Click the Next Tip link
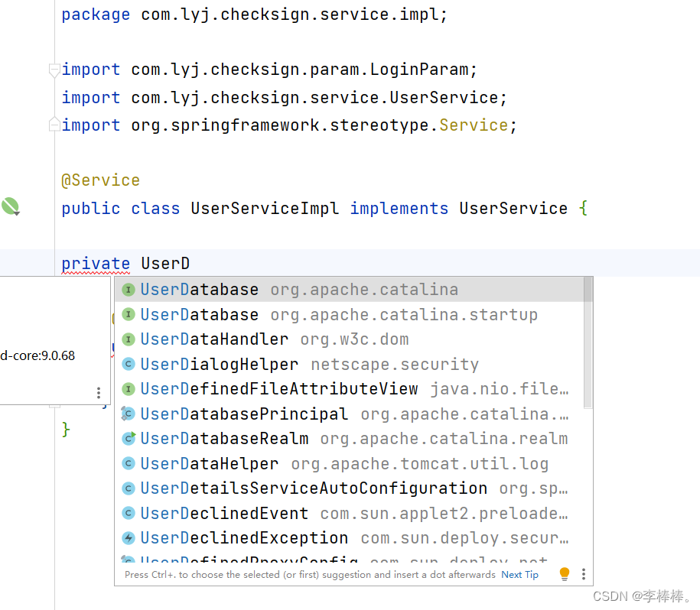 coord(519,574)
